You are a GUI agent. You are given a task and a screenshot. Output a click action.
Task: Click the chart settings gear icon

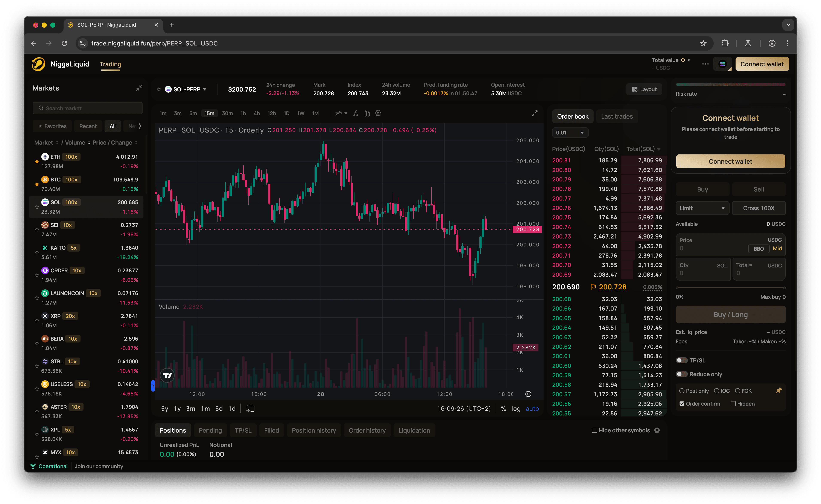tap(378, 113)
